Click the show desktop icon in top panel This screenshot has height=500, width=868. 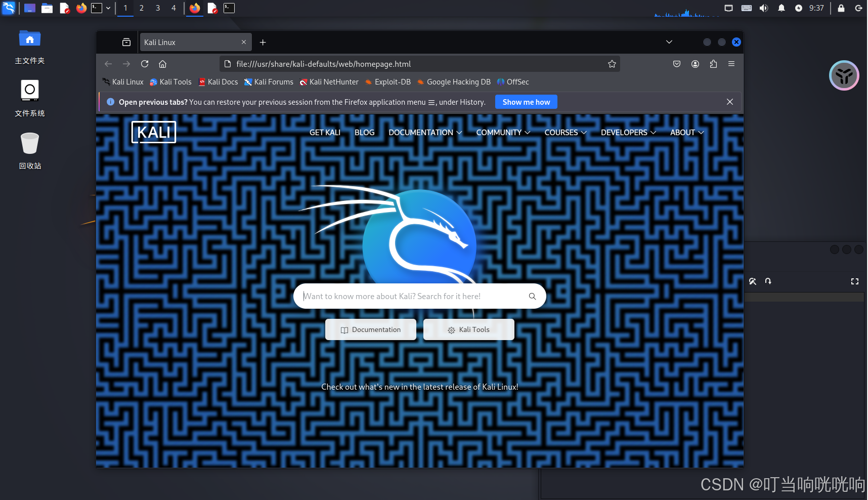click(x=30, y=8)
